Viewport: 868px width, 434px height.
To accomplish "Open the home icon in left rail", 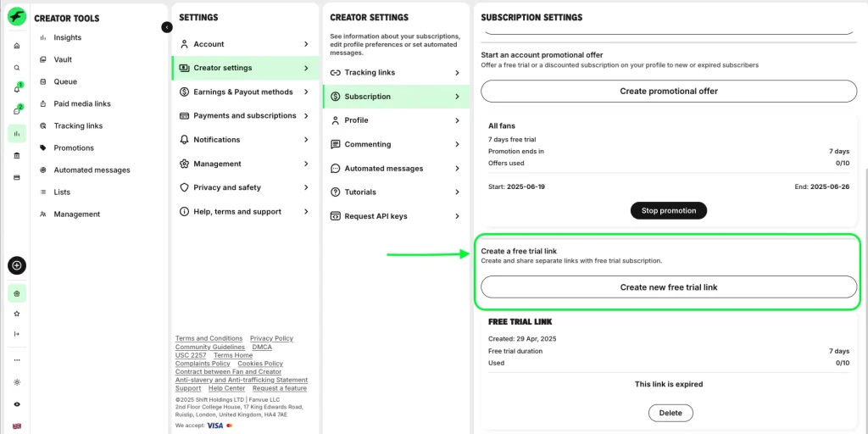I will [x=17, y=46].
